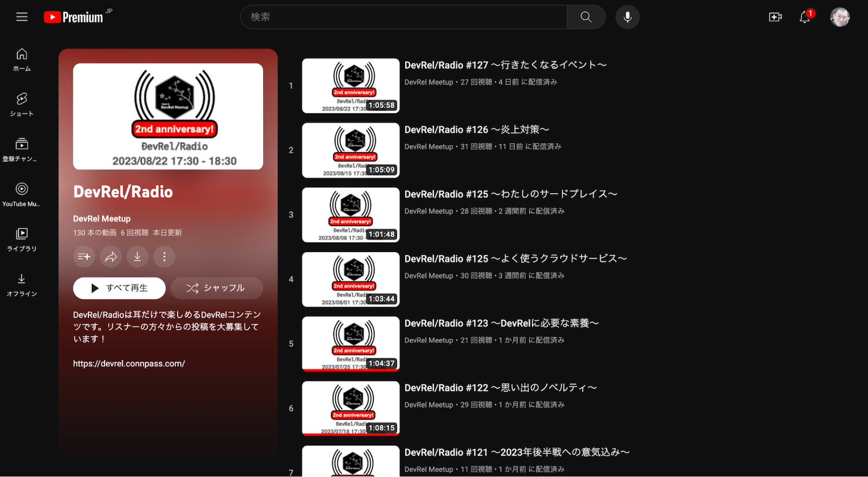Open Subscriptions in the sidebar
Viewport: 868px width, 477px height.
tap(22, 150)
